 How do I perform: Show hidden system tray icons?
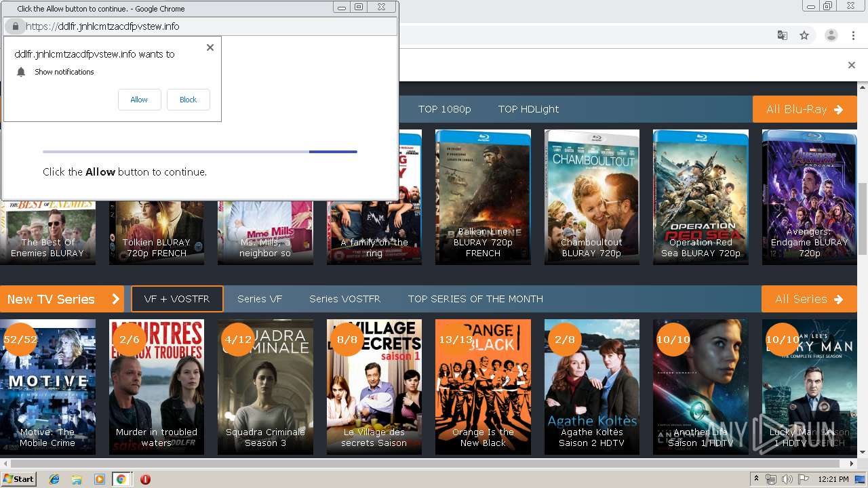pos(757,479)
